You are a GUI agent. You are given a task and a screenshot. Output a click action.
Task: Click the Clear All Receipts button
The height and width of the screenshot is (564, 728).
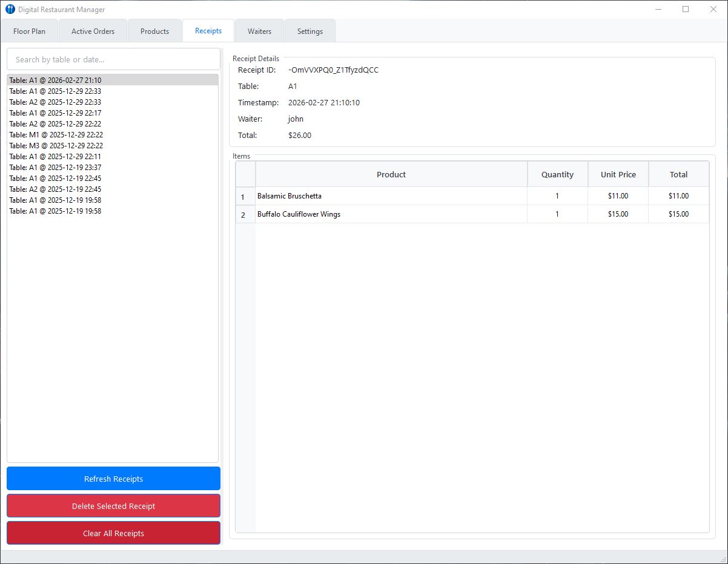click(113, 533)
